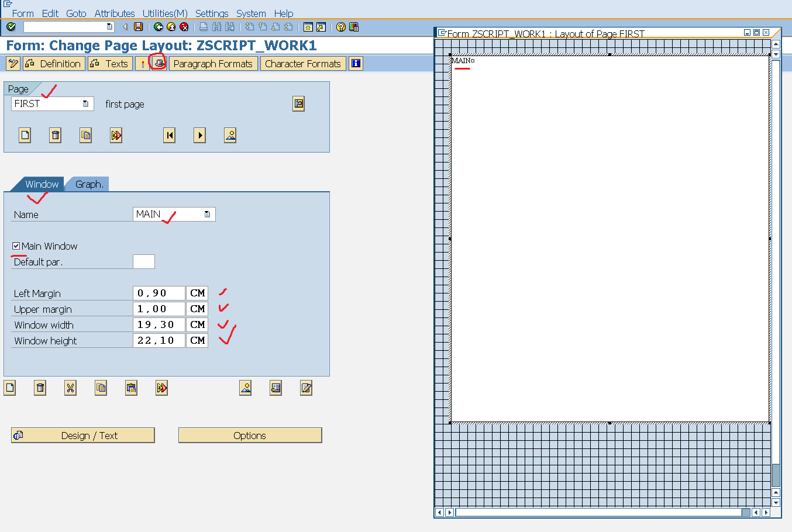
Task: Switch to the Graph. tab
Action: [x=87, y=184]
